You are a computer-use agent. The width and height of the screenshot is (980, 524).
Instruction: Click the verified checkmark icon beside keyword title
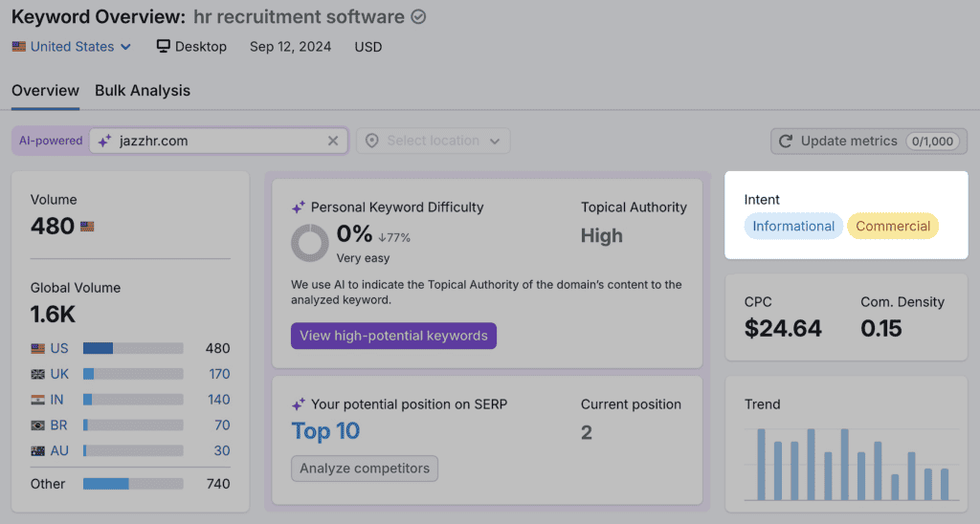418,17
